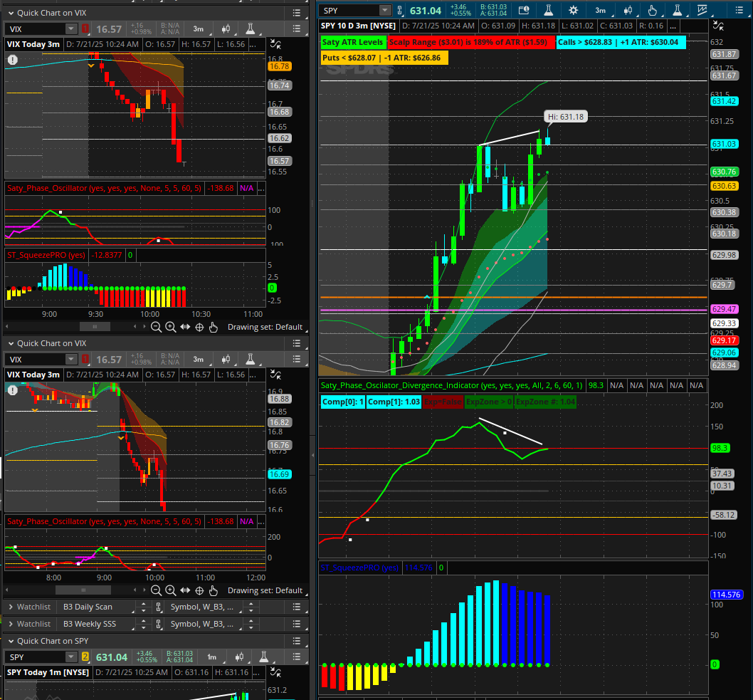This screenshot has width=753, height=700.
Task: Open list menu in upper 'Quick Chart on VIX' header
Action: pyautogui.click(x=297, y=13)
